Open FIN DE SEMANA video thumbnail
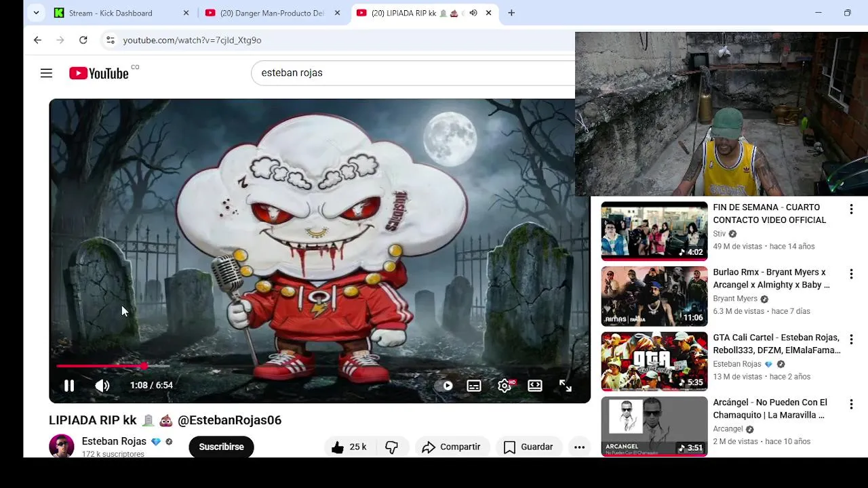Image resolution: width=868 pixels, height=488 pixels. click(654, 231)
